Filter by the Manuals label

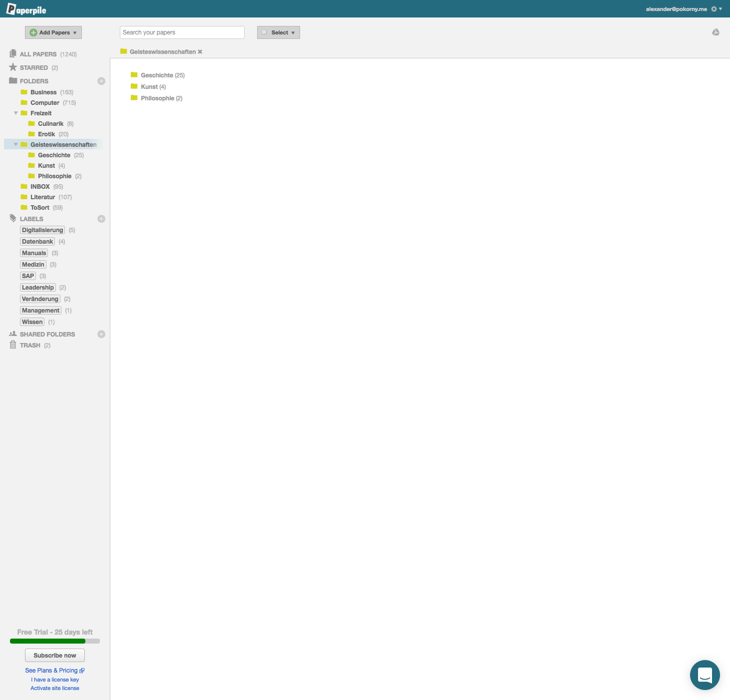[x=34, y=253]
